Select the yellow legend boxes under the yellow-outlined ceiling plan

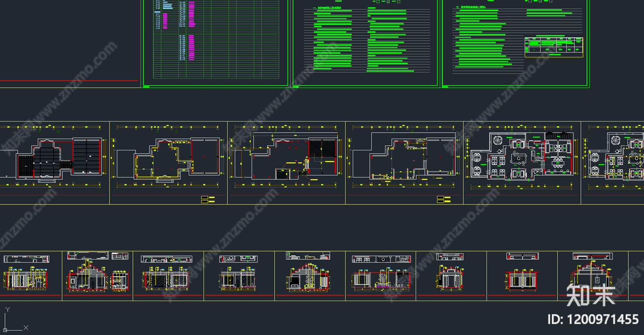point(208,199)
